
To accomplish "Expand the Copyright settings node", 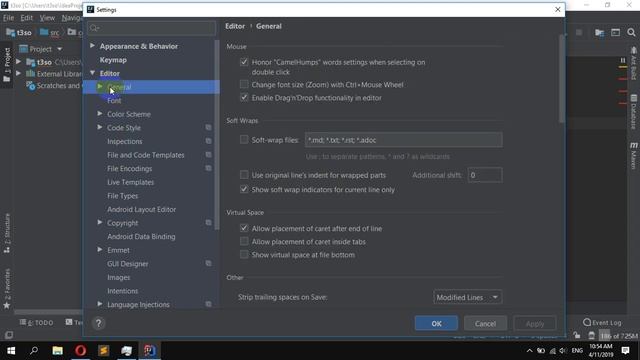I will tap(100, 222).
